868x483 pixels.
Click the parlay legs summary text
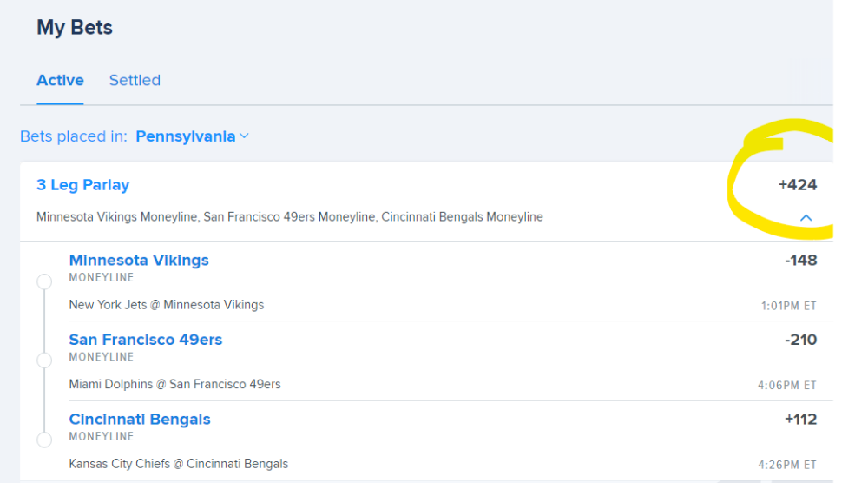click(290, 217)
